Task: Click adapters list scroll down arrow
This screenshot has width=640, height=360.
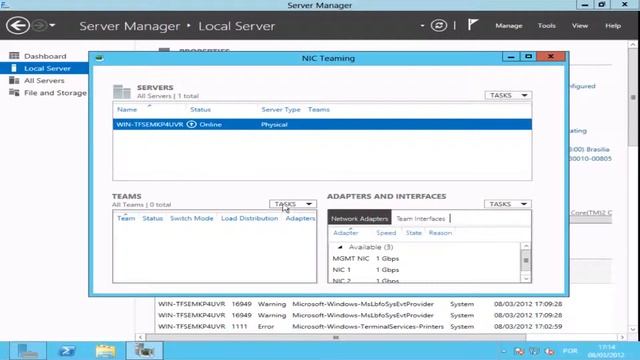Action: point(526,279)
